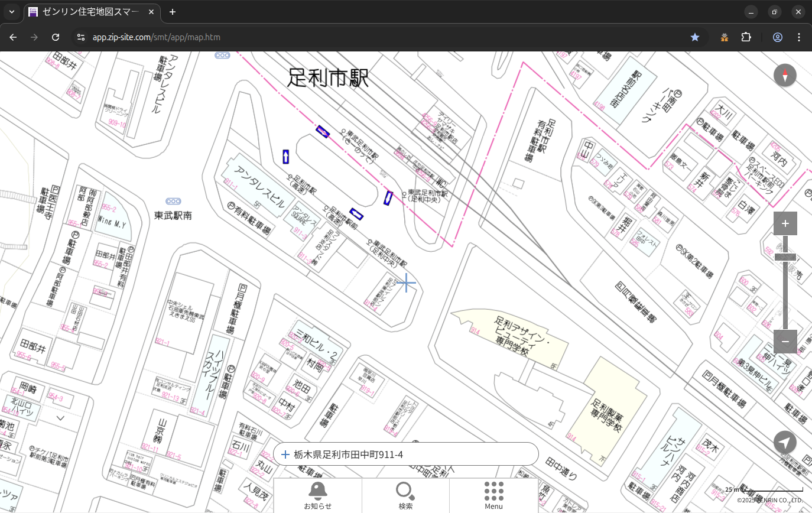Zoom in with the plus button
The width and height of the screenshot is (812, 513).
point(785,223)
